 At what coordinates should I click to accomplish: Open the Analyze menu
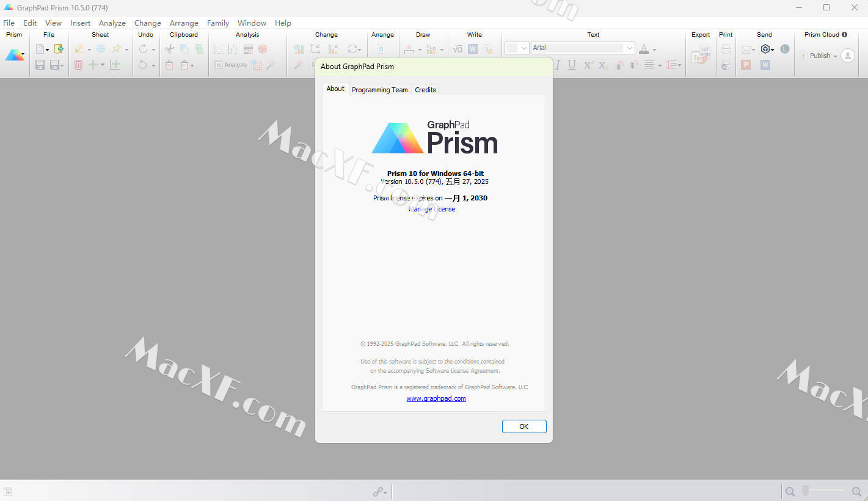(x=112, y=23)
